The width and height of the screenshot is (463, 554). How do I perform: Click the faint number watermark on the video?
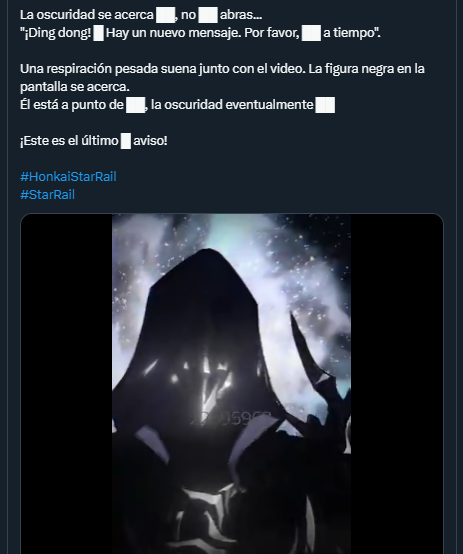(x=230, y=418)
